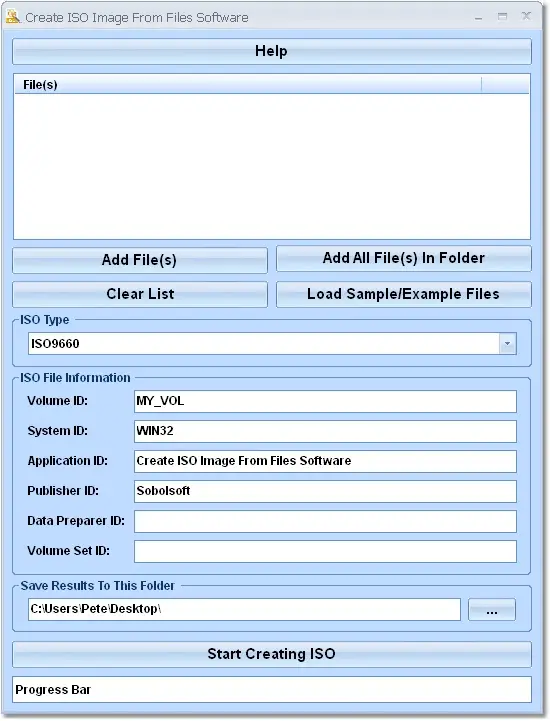
Task: Click the save folder path field
Action: point(244,609)
